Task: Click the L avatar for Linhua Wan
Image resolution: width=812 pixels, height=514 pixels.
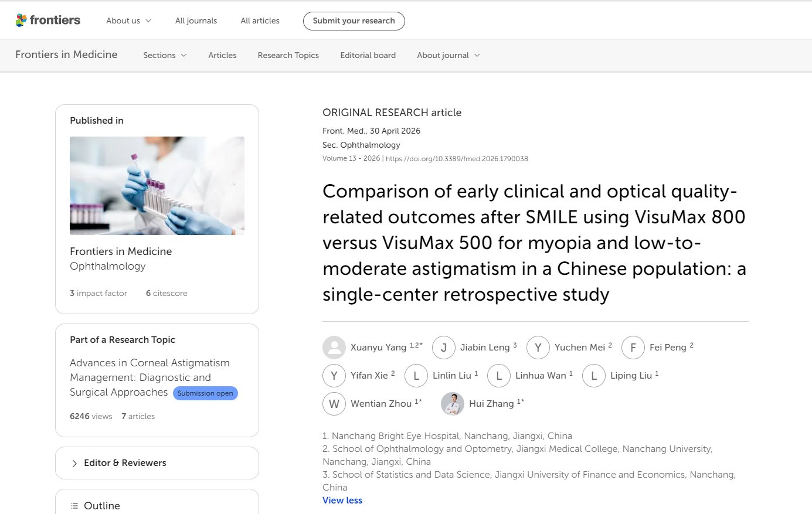Action: (x=499, y=376)
